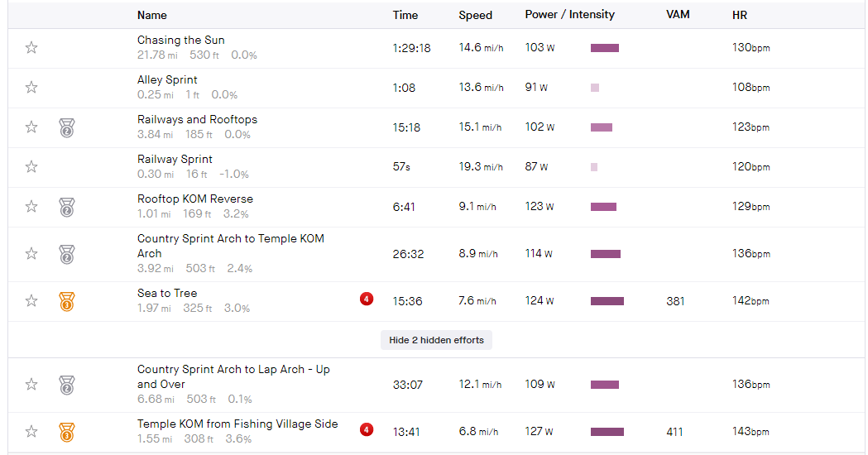Click red badge 4 on Temple KOM row
This screenshot has width=868, height=455.
tap(367, 429)
